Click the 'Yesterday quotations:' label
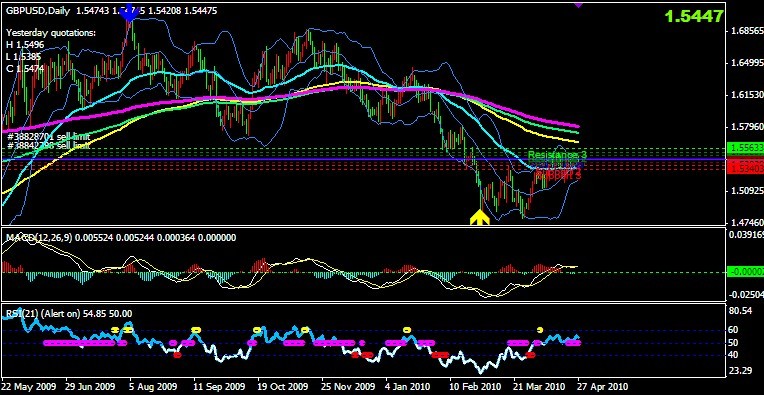Viewport: 764px width, 395px height. coord(51,33)
